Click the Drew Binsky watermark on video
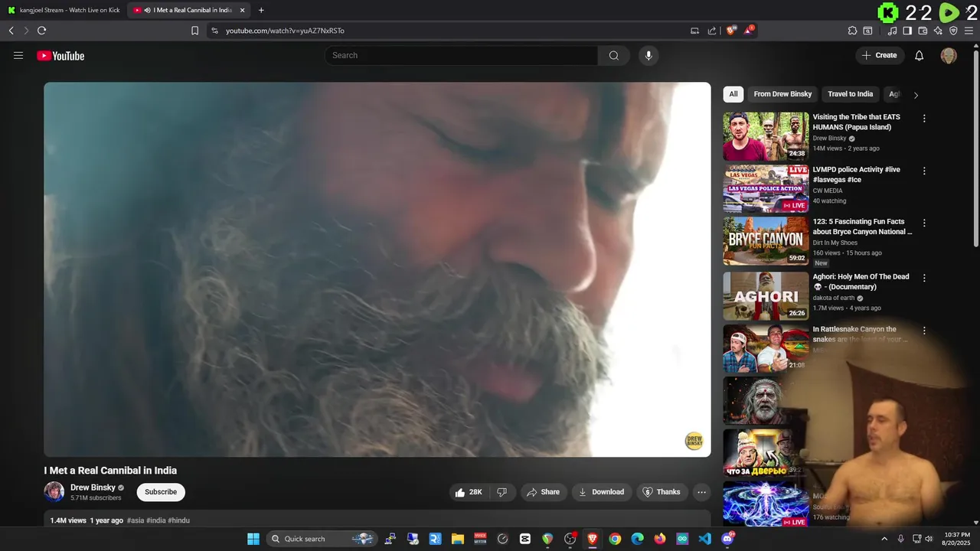 (x=694, y=441)
